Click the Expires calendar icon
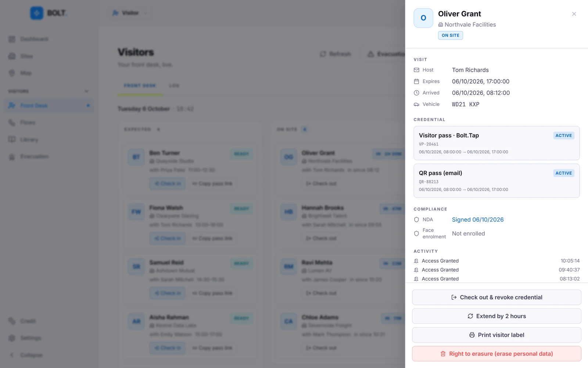Viewport: 588px width, 368px height. [x=416, y=81]
